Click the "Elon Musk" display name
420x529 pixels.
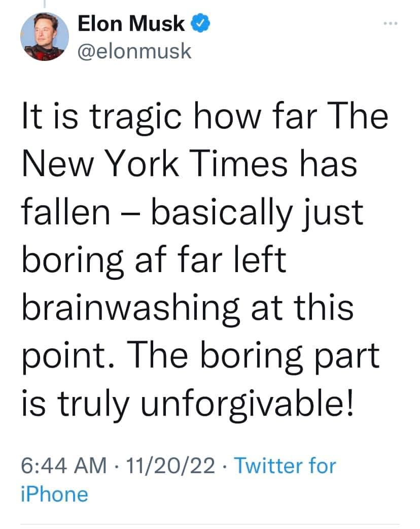coord(131,24)
